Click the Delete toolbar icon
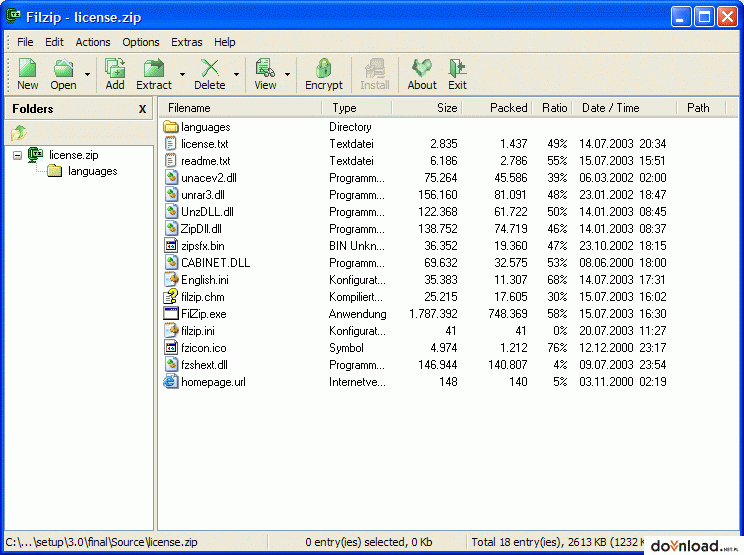 210,68
